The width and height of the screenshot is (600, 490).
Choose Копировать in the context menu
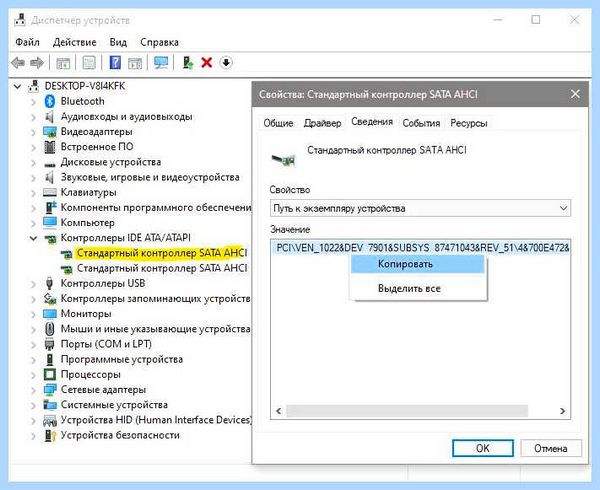point(418,264)
